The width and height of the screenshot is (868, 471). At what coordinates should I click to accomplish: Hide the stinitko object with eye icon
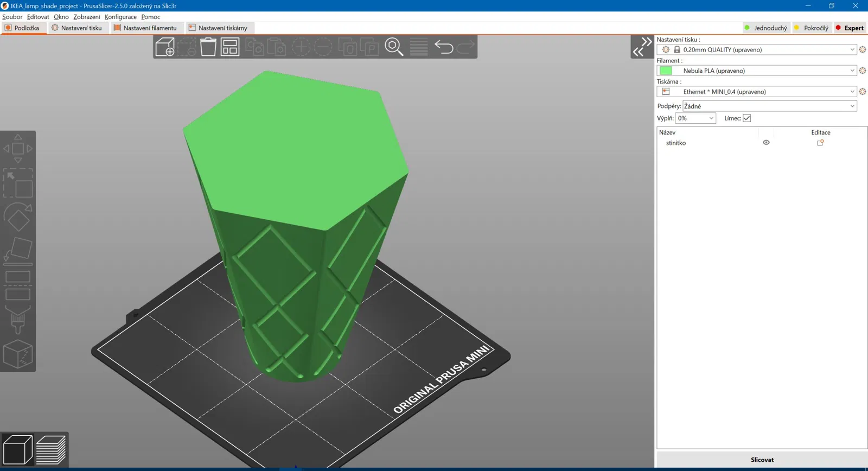tap(766, 143)
